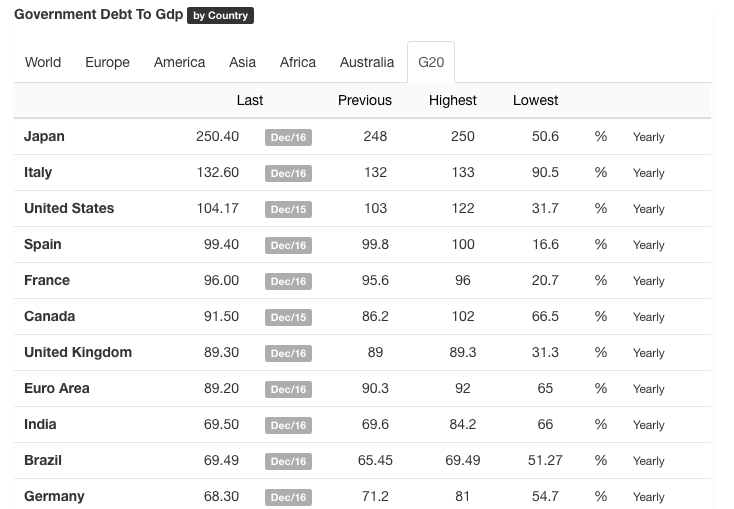734x509 pixels.
Task: Open the Europe tab
Action: [107, 62]
